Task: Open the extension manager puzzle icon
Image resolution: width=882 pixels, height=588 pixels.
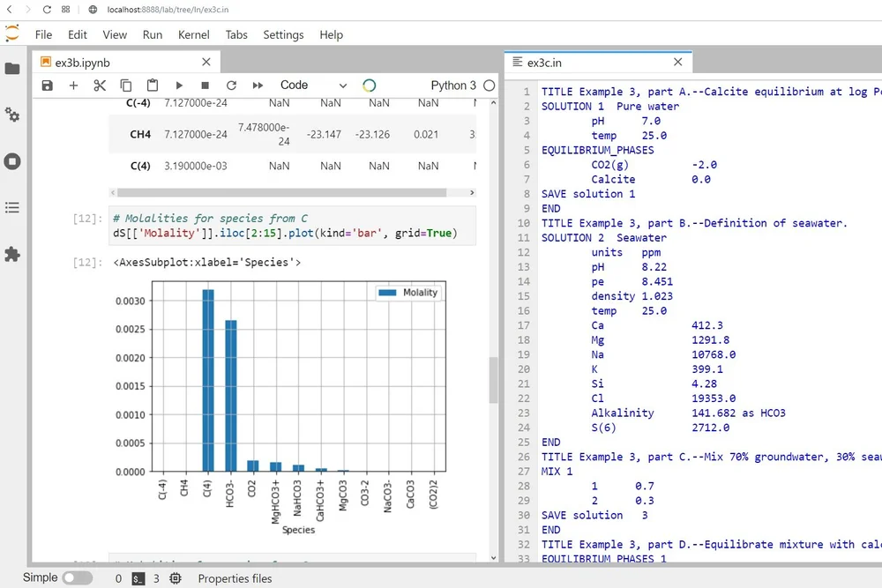Action: (12, 255)
